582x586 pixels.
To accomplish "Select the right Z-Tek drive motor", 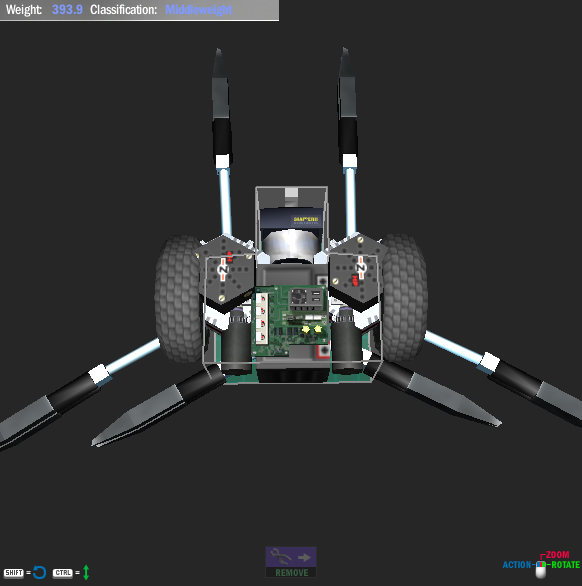I will click(357, 270).
